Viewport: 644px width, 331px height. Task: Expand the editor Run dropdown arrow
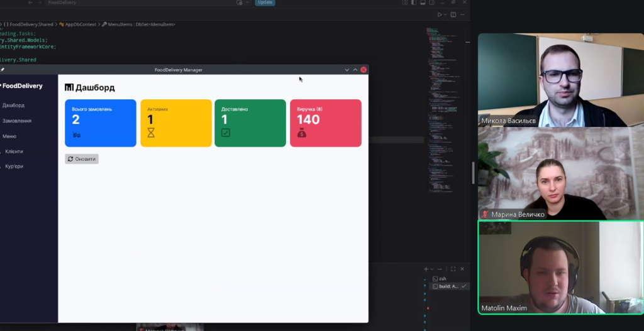coord(446,14)
